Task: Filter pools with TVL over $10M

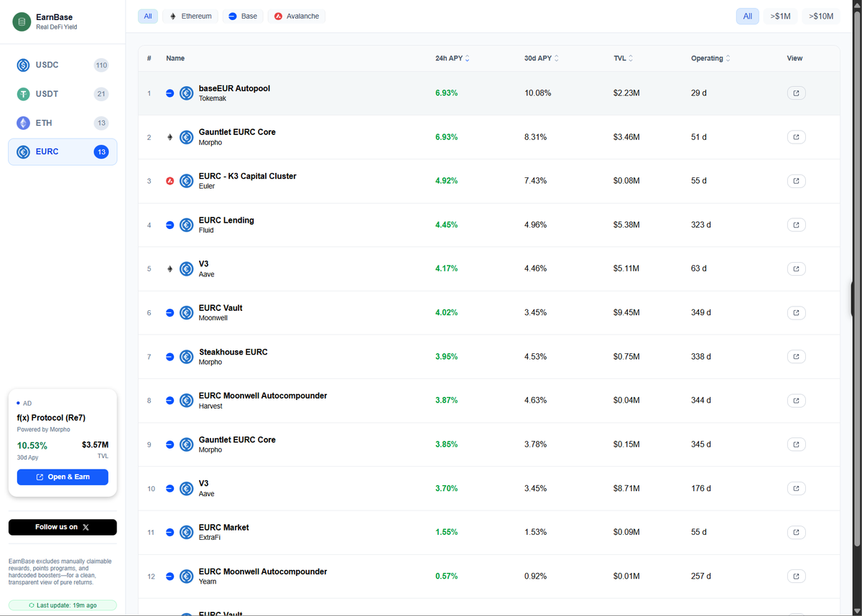Action: 821,16
